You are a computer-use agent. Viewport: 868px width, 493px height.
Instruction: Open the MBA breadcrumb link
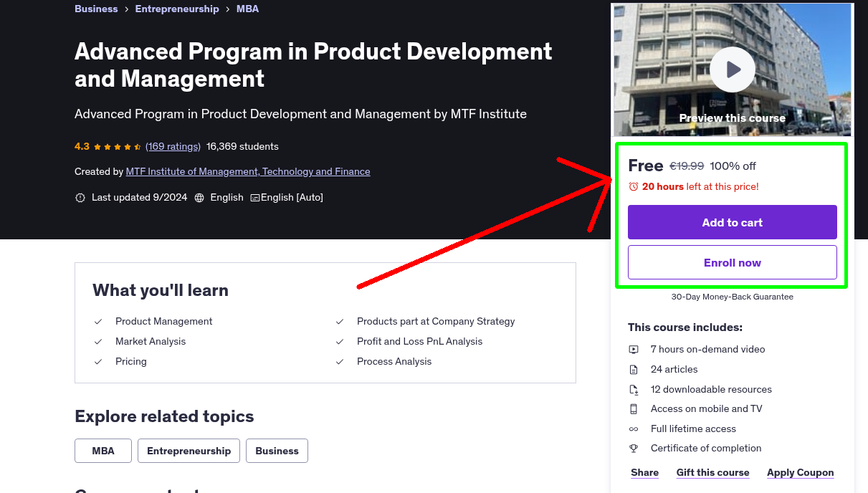coord(248,9)
